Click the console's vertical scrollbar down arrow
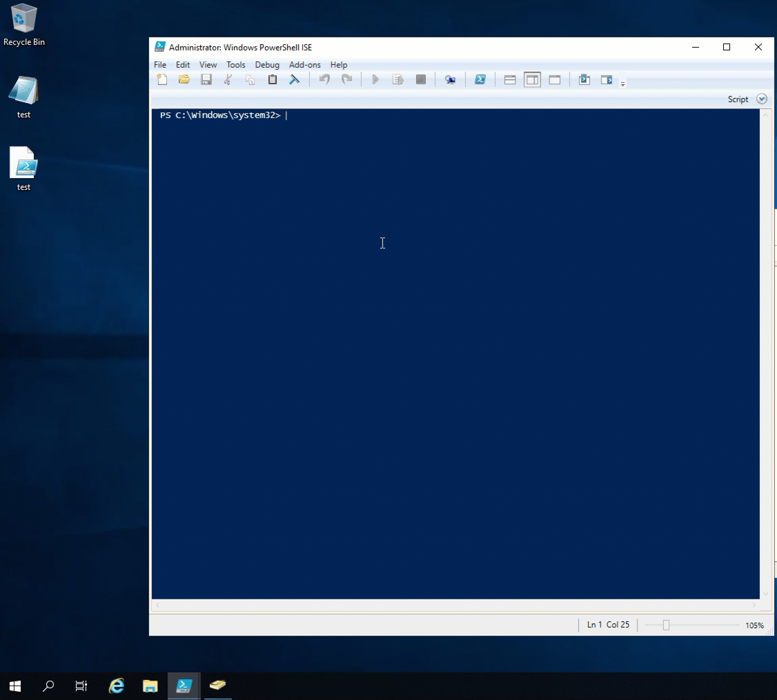Screen dimensions: 777x700 [765, 594]
